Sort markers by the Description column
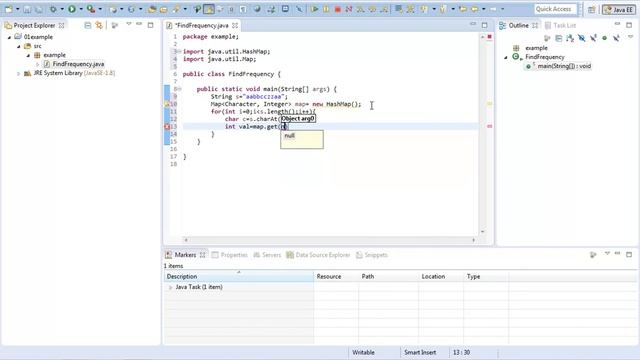The image size is (640, 360). click(239, 276)
